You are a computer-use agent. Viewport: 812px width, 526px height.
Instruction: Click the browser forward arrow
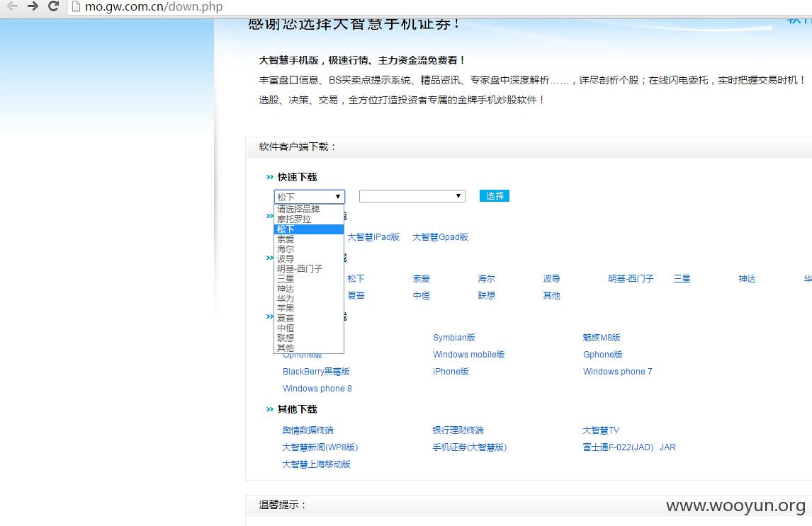coord(33,6)
